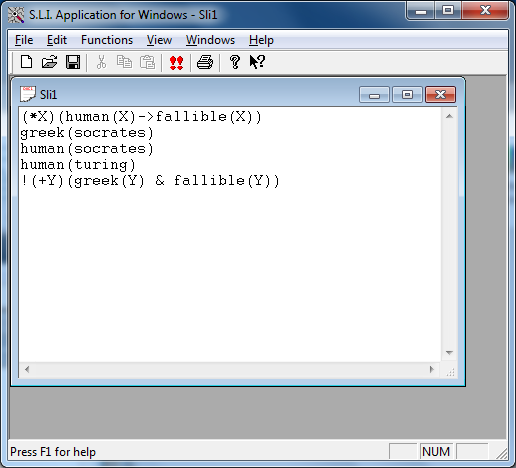This screenshot has height=468, width=516.
Task: Place cursor in the greek(socrates) line
Action: [x=87, y=133]
